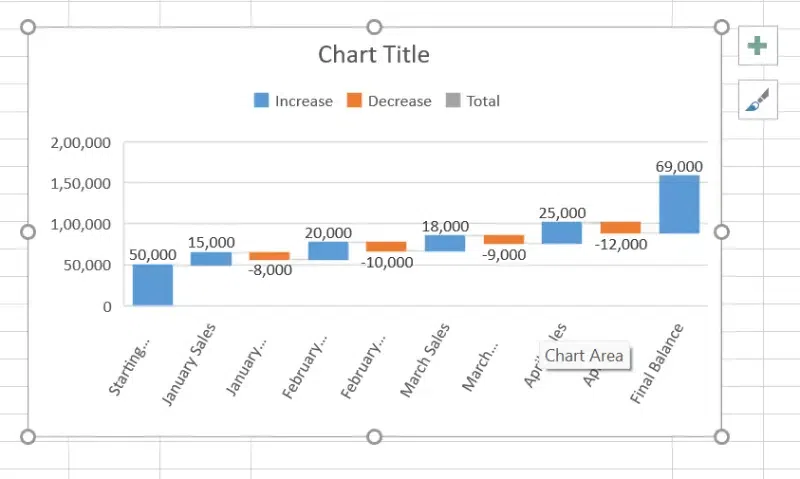Select the 0 vertical axis label
This screenshot has width=800, height=479.
pyautogui.click(x=107, y=307)
